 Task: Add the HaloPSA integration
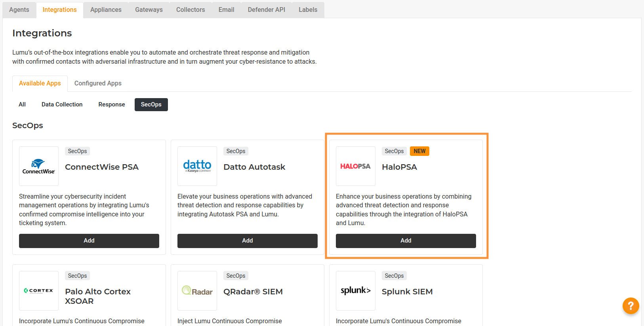click(406, 241)
